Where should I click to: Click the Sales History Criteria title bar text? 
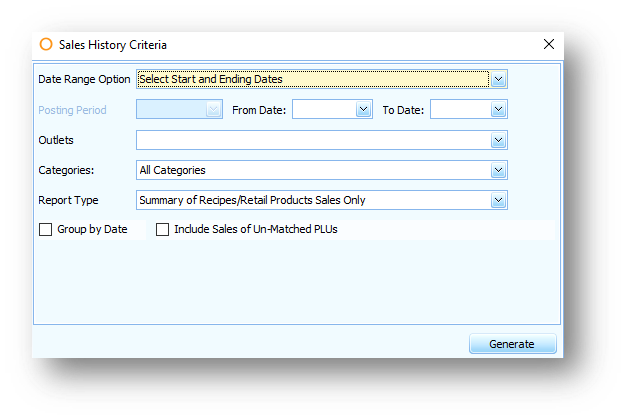(113, 45)
